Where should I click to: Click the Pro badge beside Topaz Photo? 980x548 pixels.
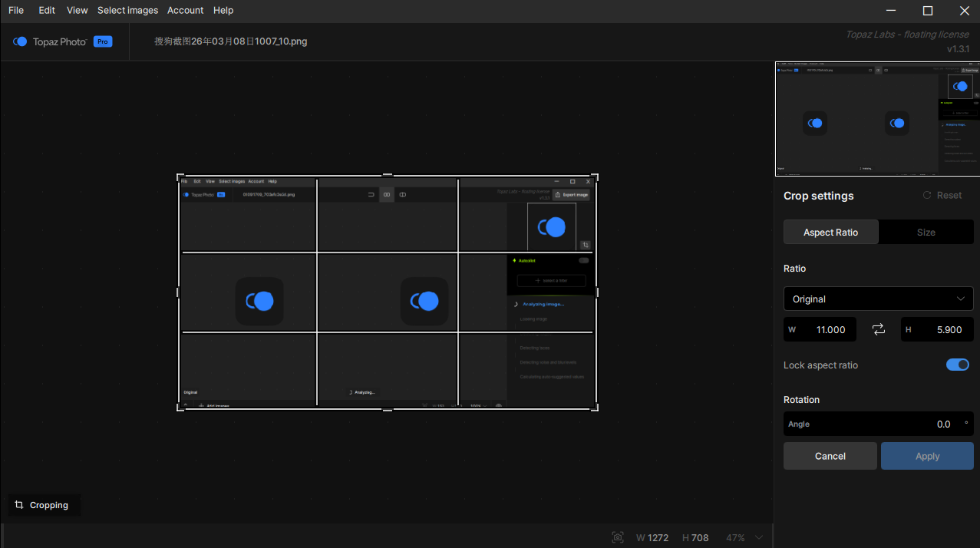[x=103, y=41]
